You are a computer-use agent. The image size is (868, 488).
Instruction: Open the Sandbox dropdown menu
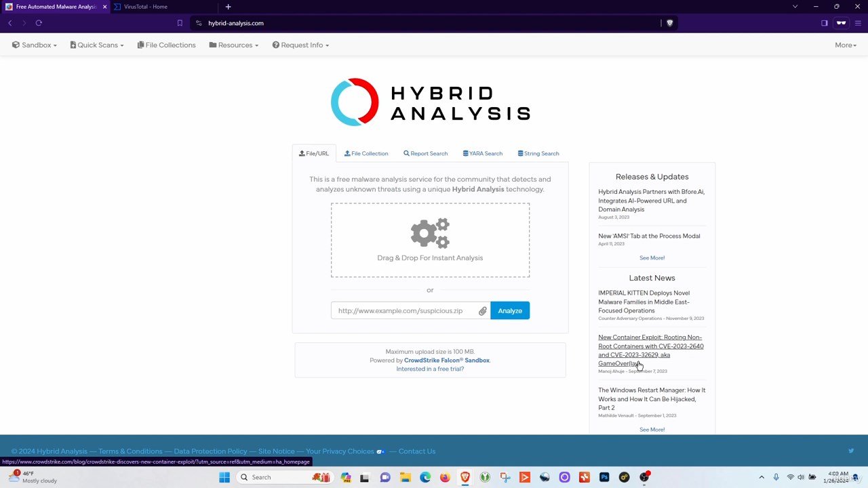click(x=35, y=45)
